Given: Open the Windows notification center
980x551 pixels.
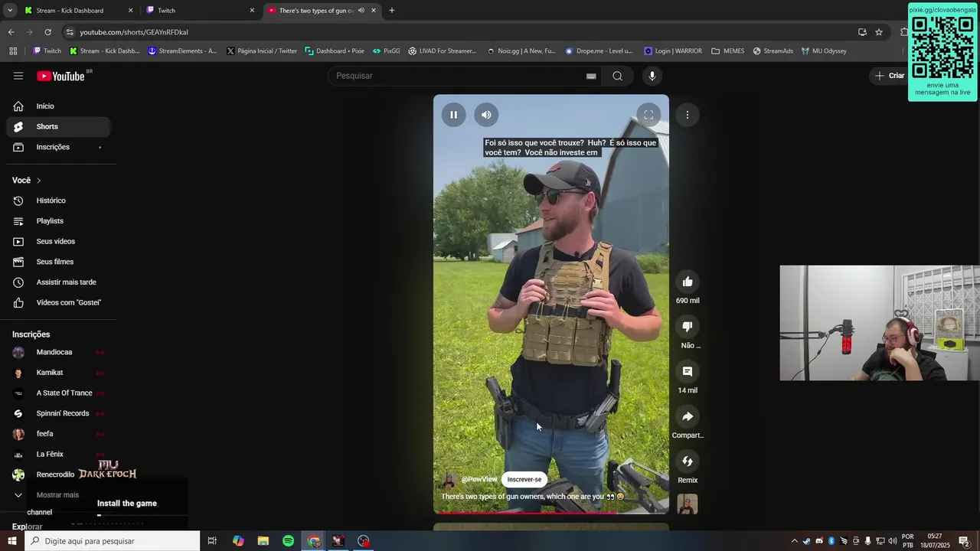Looking at the screenshot, I should (x=964, y=541).
